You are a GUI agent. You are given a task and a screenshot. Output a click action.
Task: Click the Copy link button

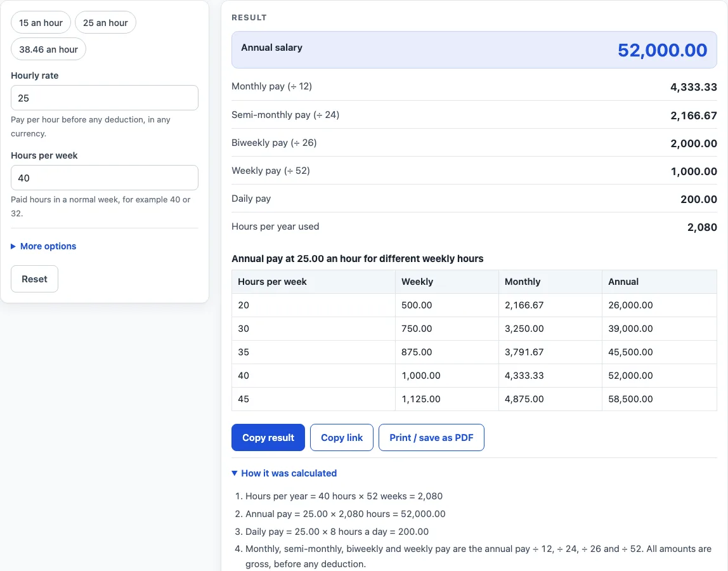pyautogui.click(x=342, y=437)
